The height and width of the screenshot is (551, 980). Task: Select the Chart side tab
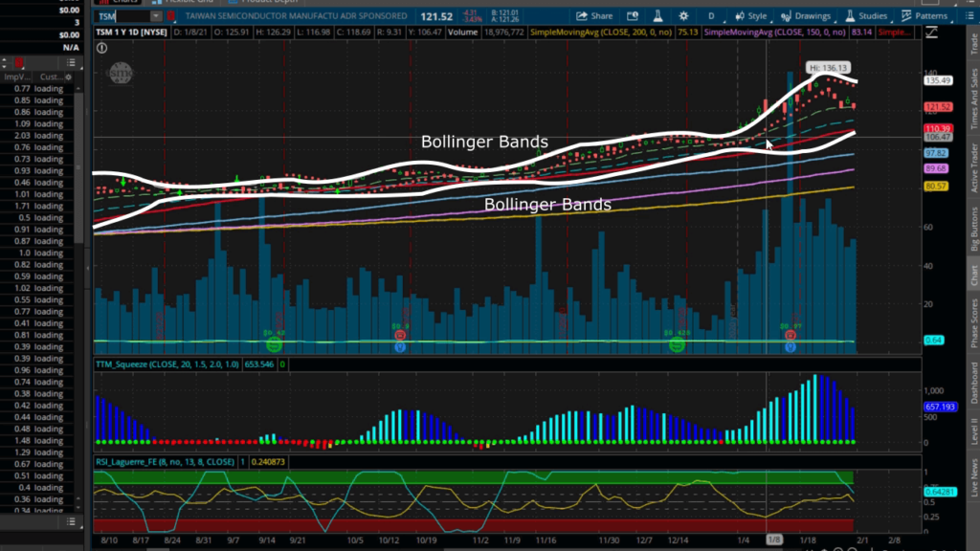point(973,275)
